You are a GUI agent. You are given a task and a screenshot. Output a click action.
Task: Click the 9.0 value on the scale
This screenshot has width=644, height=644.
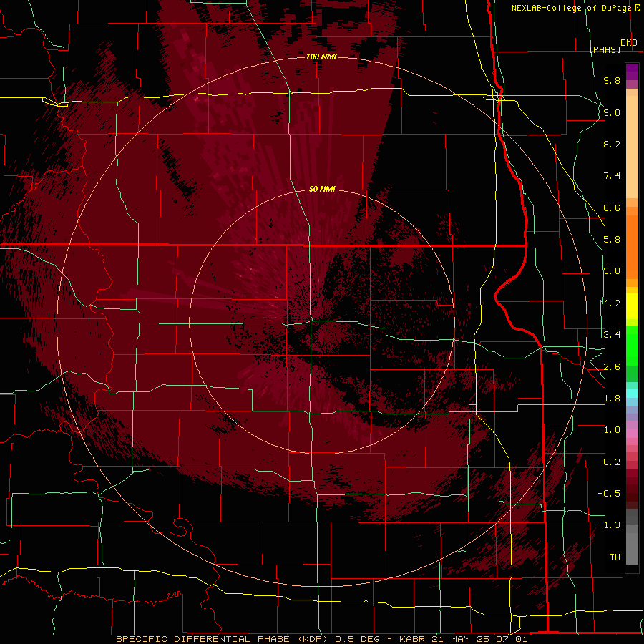612,112
